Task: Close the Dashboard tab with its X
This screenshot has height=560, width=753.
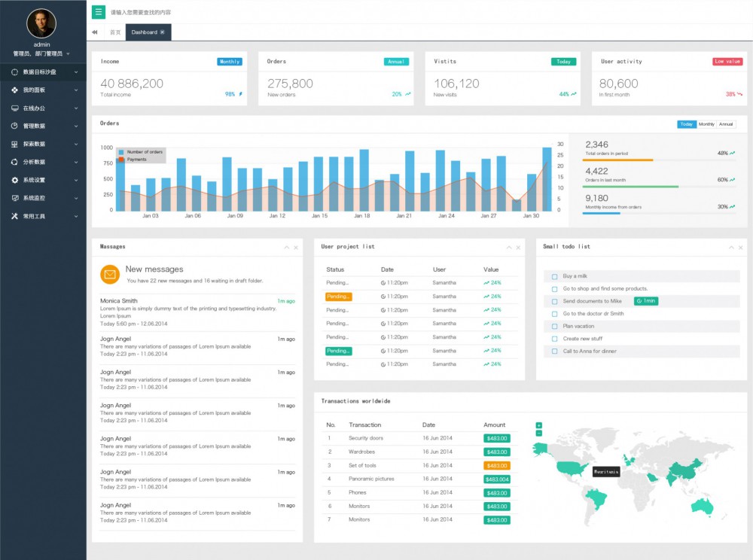Action: 162,32
